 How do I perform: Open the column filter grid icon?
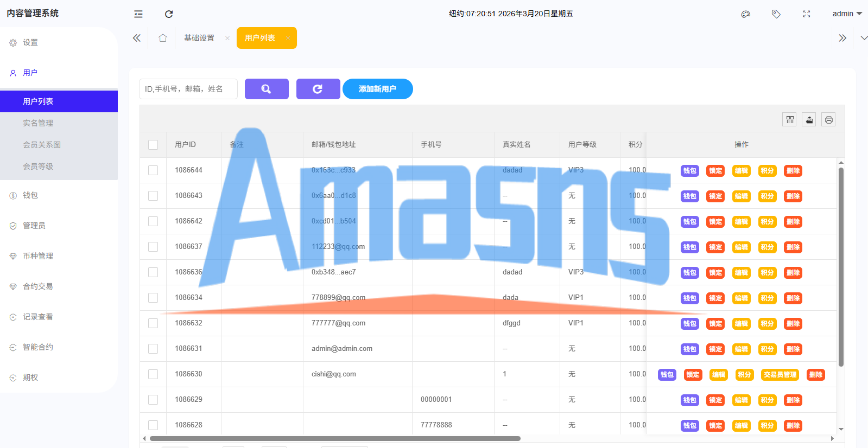(x=790, y=119)
